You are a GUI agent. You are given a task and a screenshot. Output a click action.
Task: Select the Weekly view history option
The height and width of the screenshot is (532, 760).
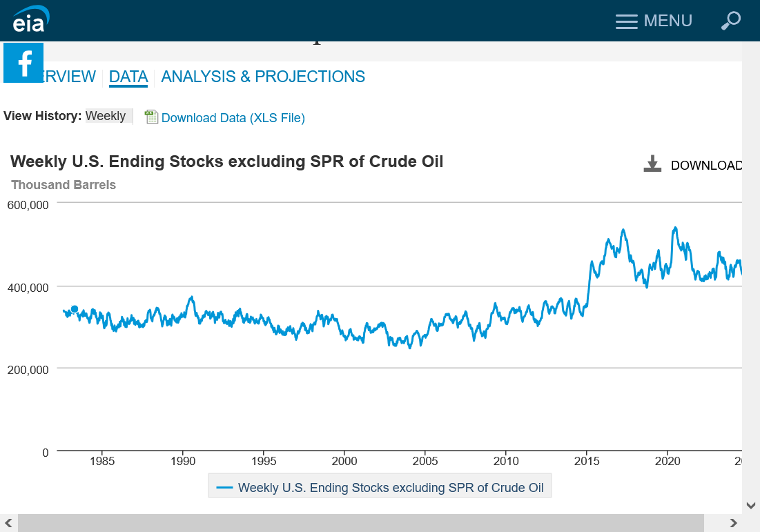point(106,116)
